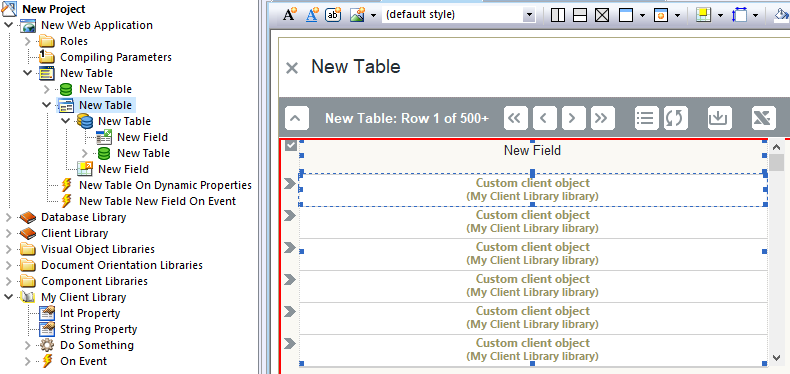Expand the Roles folder
The width and height of the screenshot is (790, 374).
tap(28, 41)
